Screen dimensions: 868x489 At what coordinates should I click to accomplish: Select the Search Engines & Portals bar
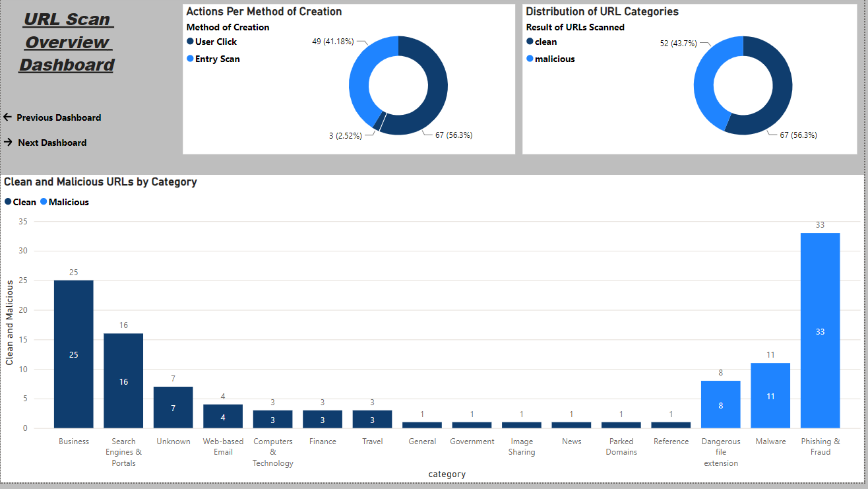click(123, 381)
